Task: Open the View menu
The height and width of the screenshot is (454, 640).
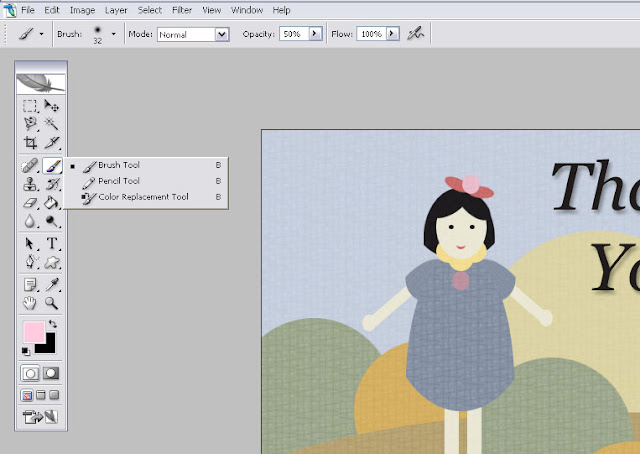Action: [x=211, y=10]
